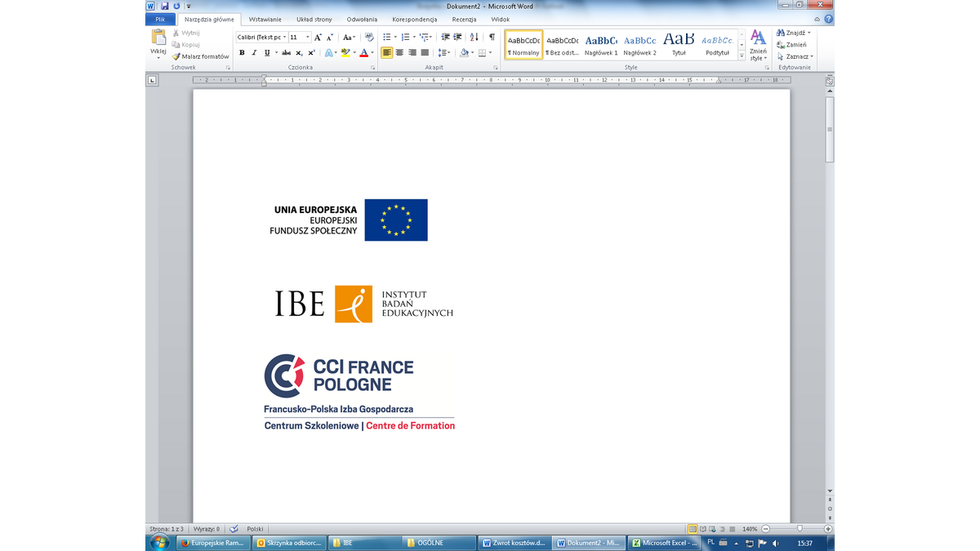Screen dimensions: 980x551
Task: Click the Malarz formatów format painter
Action: pyautogui.click(x=200, y=56)
